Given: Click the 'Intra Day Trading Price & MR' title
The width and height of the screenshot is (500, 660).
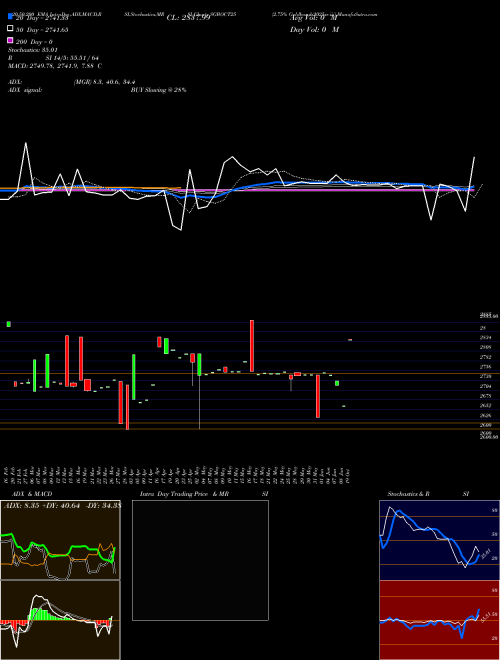Looking at the screenshot, I should click(184, 494).
